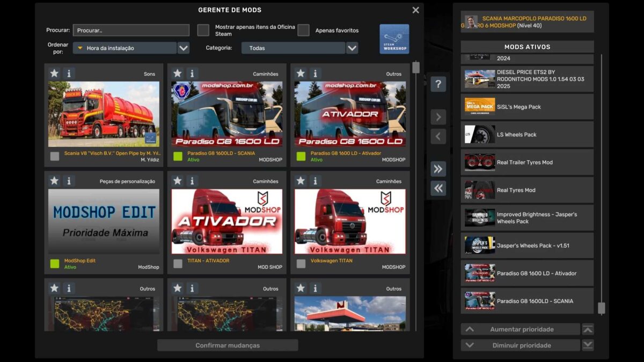Image resolution: width=644 pixels, height=362 pixels.
Task: Click the question mark help icon
Action: click(x=438, y=84)
